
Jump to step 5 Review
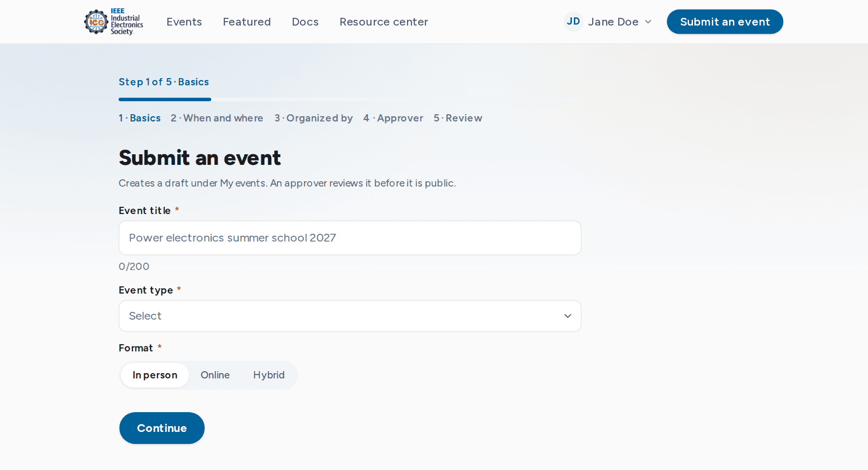[458, 118]
